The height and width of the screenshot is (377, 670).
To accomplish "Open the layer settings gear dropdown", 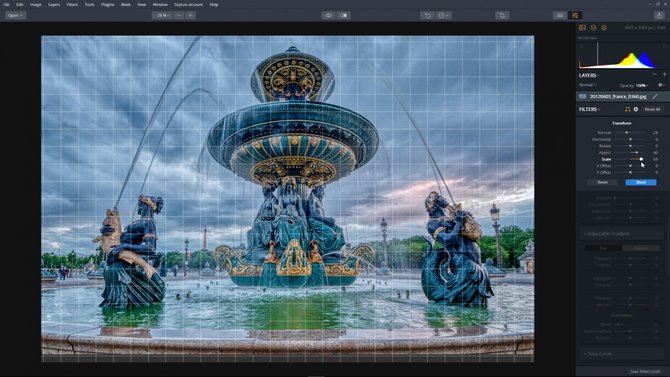I will [661, 85].
